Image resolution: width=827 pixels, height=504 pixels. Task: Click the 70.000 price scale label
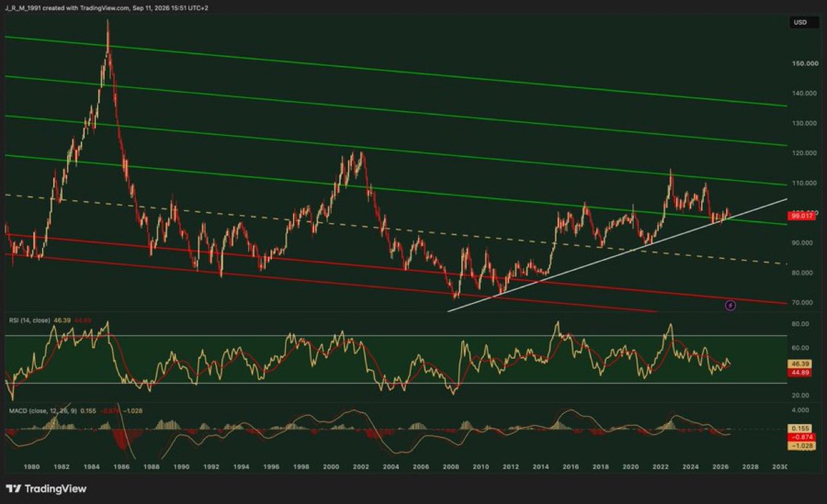pyautogui.click(x=802, y=303)
